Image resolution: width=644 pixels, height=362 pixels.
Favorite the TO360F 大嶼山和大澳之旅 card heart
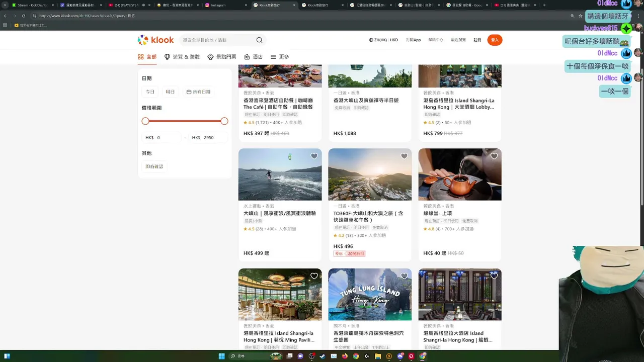click(x=404, y=156)
